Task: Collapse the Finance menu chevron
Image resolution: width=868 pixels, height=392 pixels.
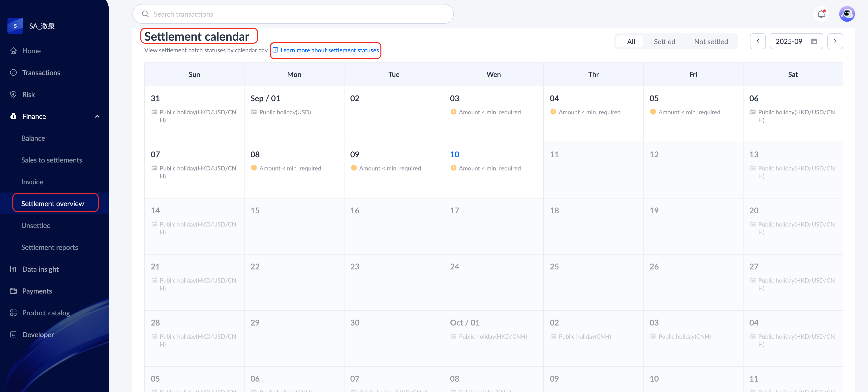Action: tap(97, 116)
